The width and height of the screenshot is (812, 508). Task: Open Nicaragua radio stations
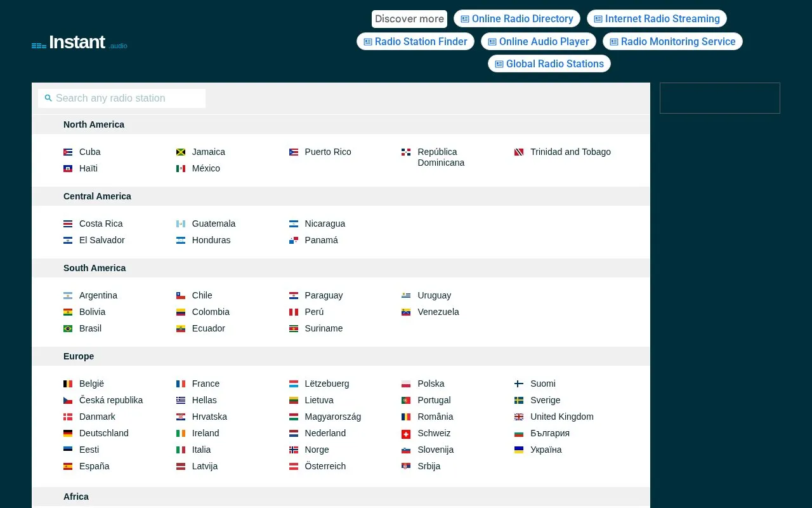click(x=325, y=224)
